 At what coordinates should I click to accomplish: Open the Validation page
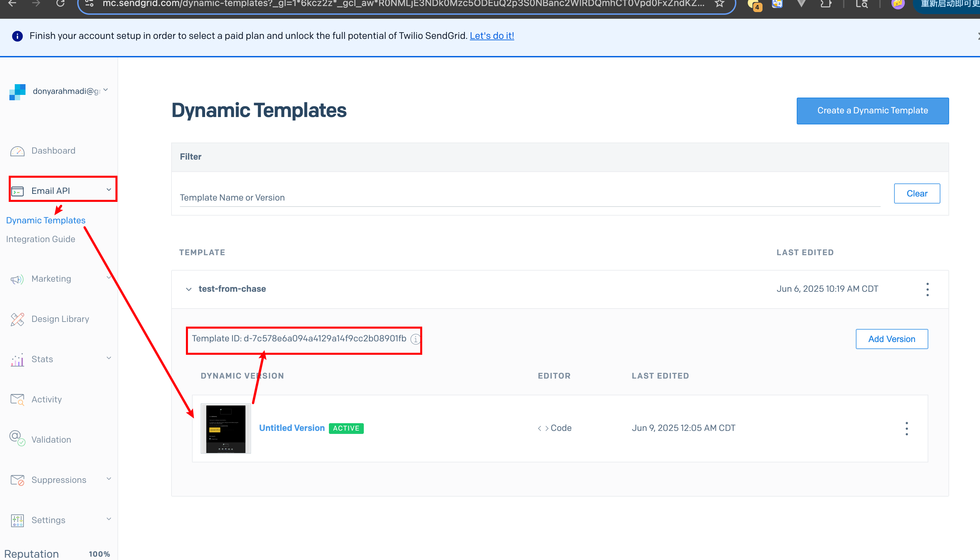click(51, 440)
